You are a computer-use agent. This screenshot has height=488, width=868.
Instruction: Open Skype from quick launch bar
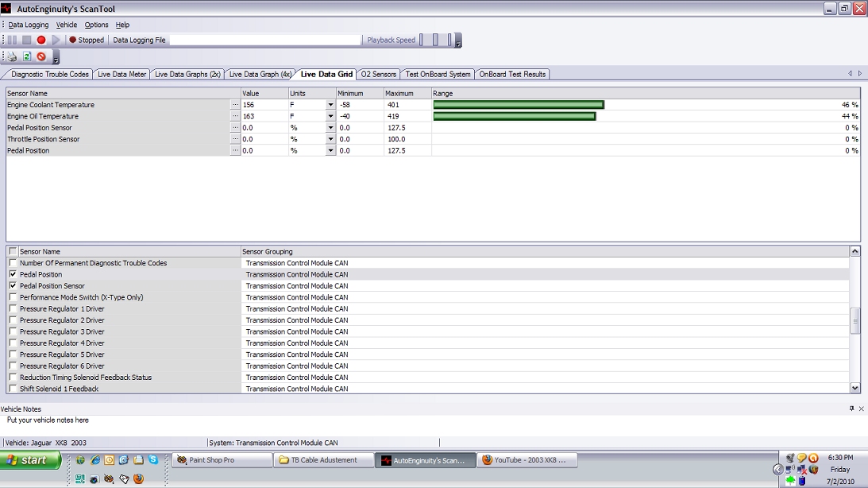pyautogui.click(x=152, y=459)
